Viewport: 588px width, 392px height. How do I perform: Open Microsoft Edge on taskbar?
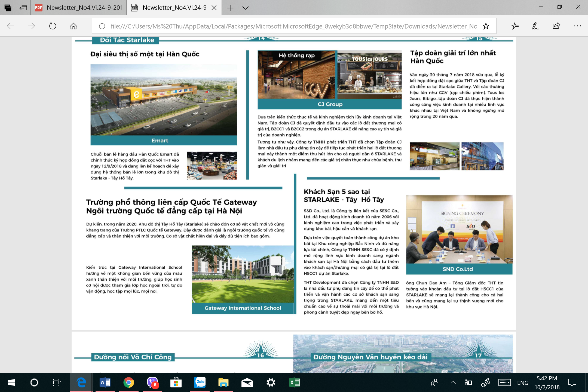point(81,382)
